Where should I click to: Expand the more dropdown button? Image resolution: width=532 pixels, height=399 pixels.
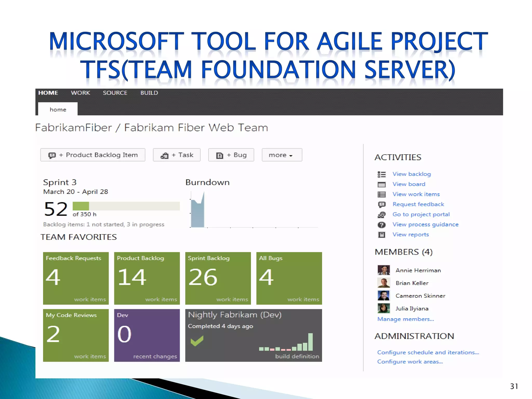coord(282,155)
